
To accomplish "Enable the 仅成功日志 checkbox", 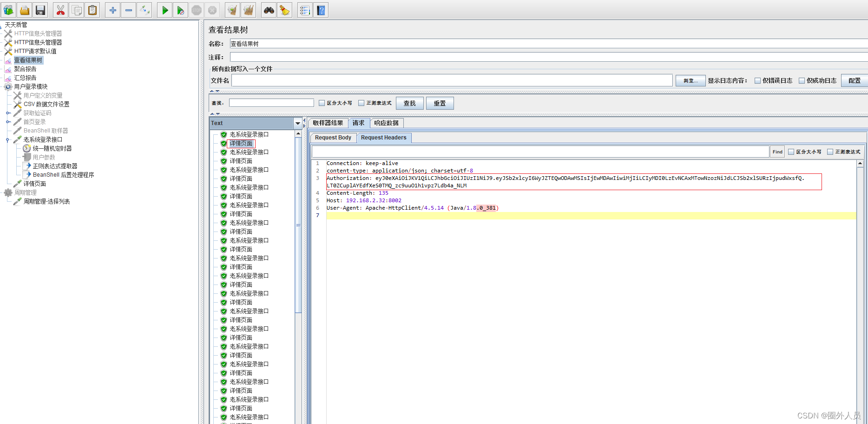I will click(x=802, y=80).
